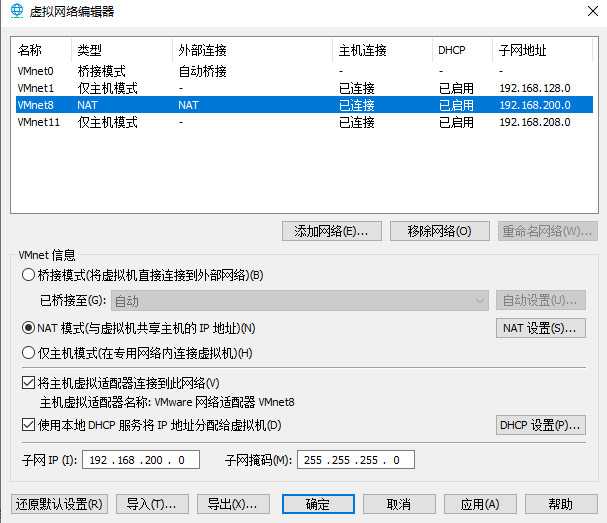Click the 子网 IP input field
This screenshot has width=607, height=523.
[141, 460]
